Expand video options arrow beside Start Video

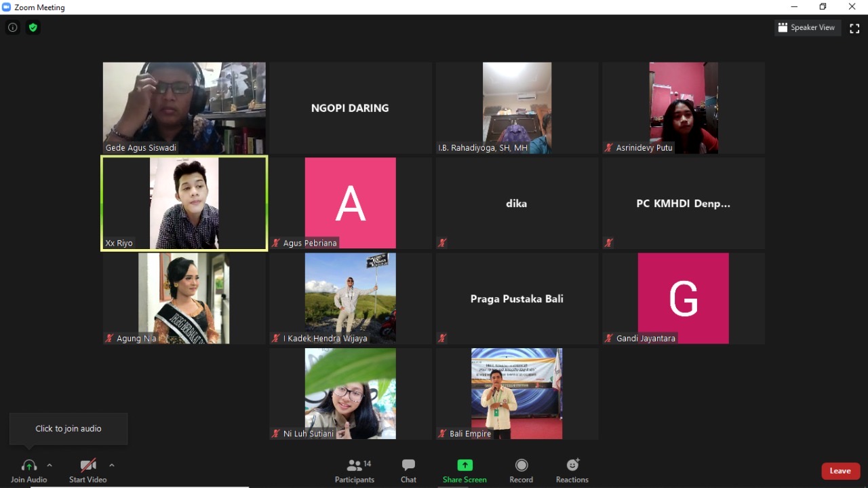(x=112, y=465)
